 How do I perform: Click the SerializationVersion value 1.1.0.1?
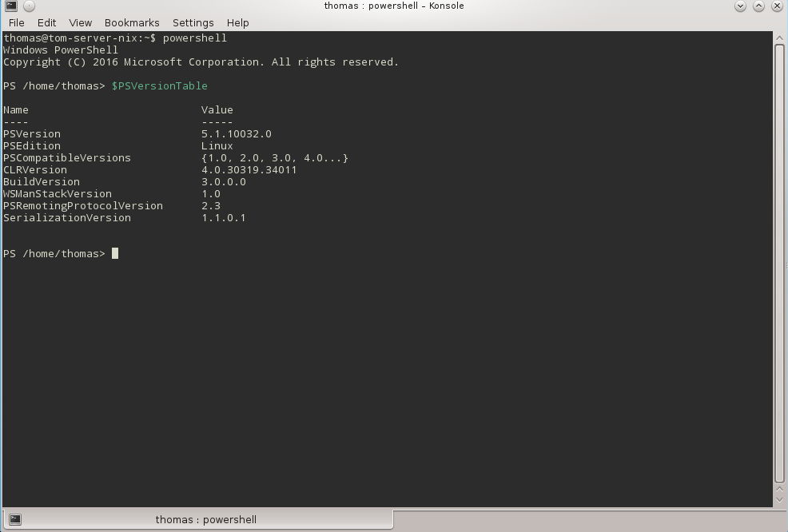(224, 218)
